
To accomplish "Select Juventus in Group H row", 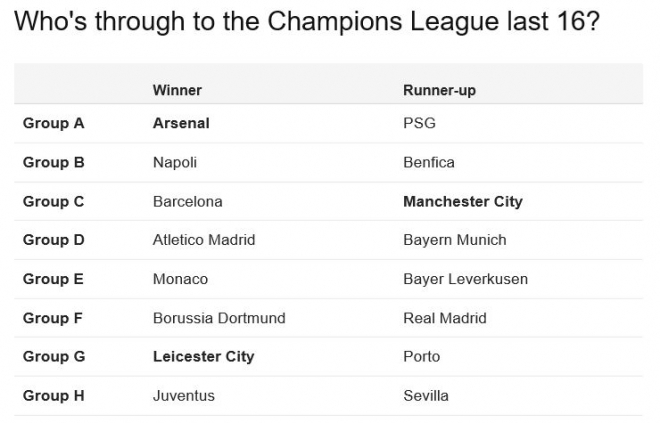I will click(x=184, y=396).
